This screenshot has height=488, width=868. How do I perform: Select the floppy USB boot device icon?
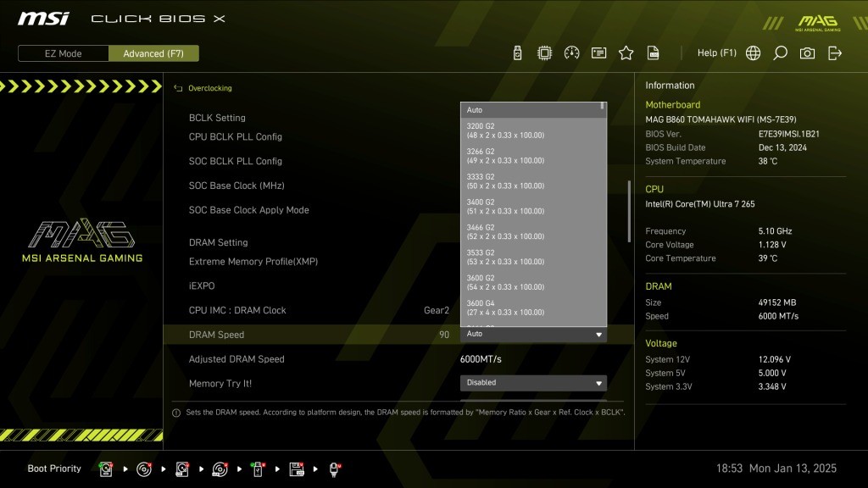(297, 469)
